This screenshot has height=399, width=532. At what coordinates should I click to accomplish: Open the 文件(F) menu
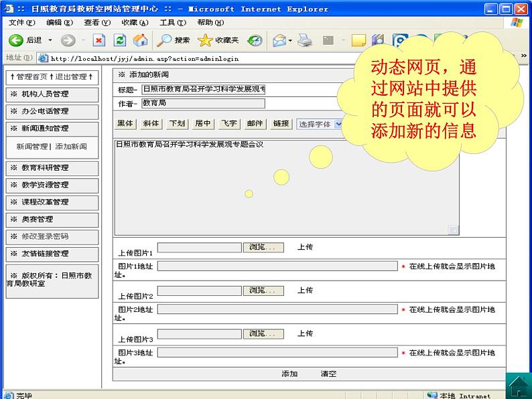click(21, 22)
